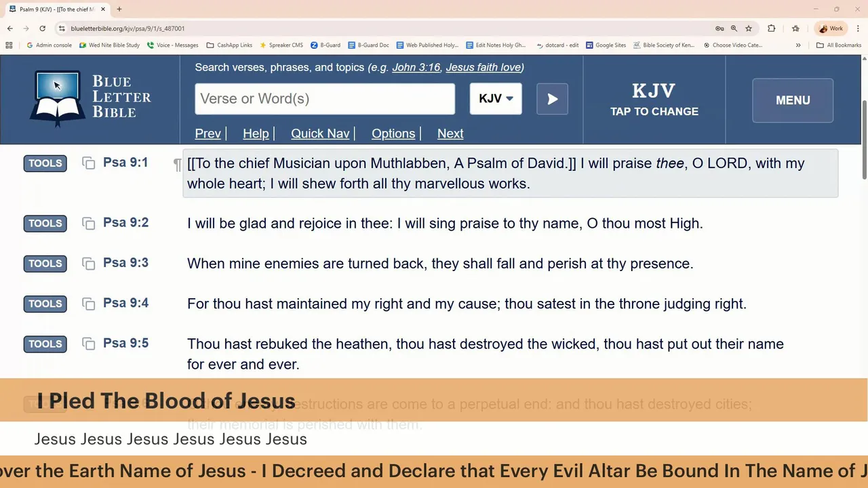Open the Help link

coord(256,134)
